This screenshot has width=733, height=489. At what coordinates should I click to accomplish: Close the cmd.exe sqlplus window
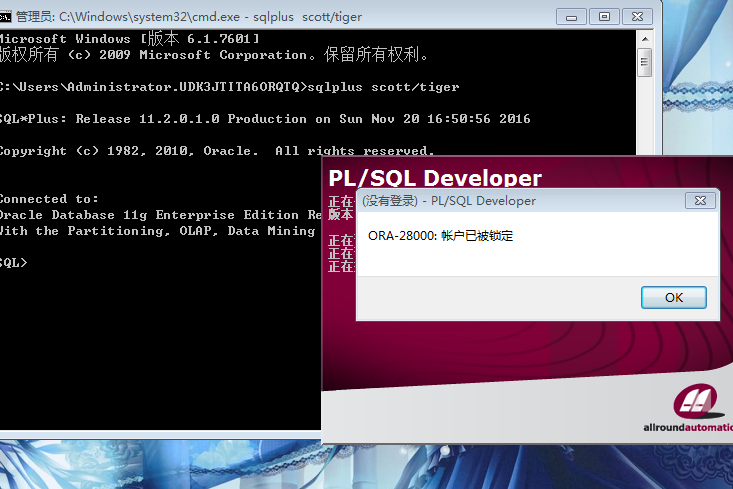637,17
